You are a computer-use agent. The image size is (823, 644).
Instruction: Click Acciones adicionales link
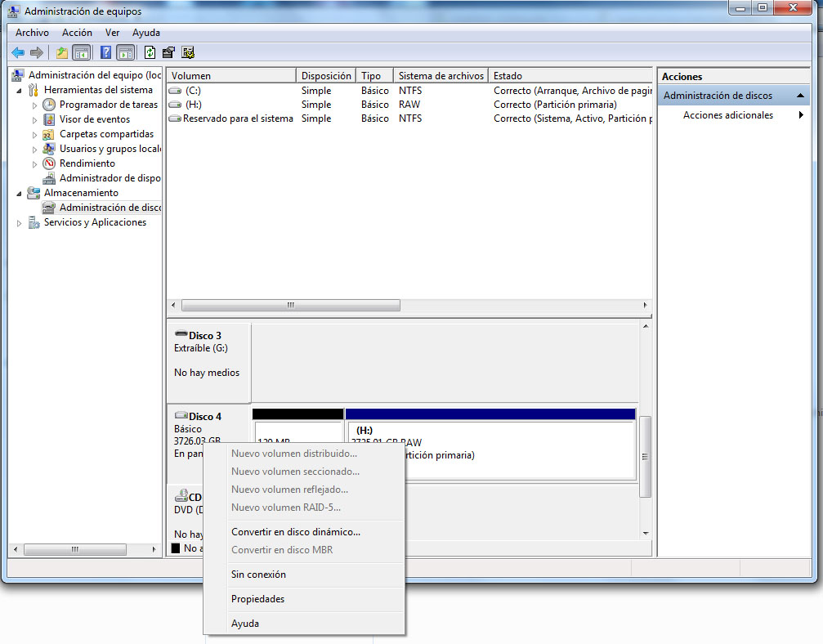[x=728, y=115]
